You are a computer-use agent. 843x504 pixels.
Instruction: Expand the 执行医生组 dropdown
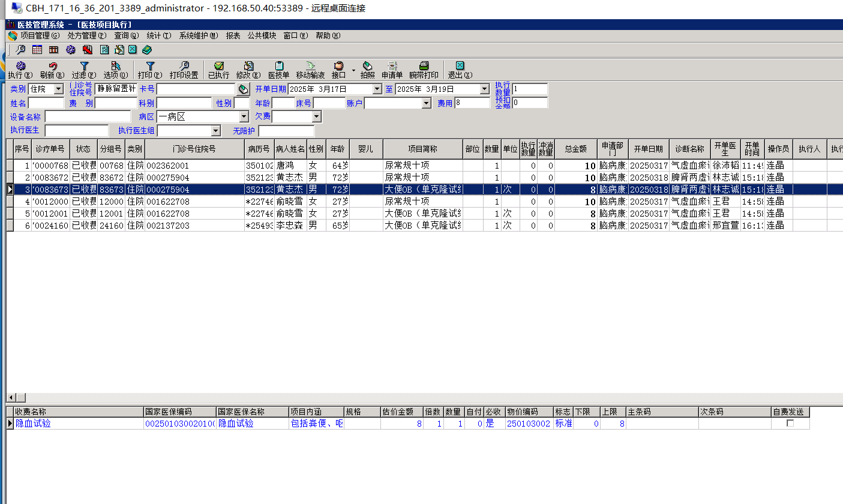(x=215, y=131)
